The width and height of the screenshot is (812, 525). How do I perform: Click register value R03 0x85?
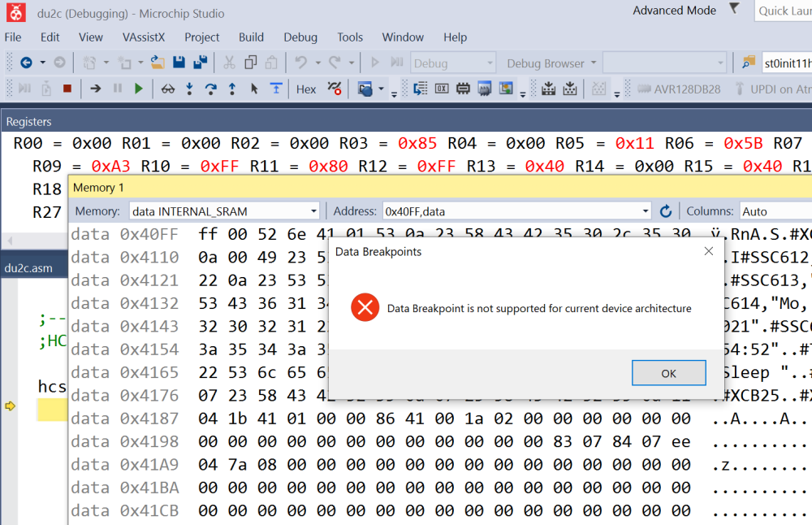pos(417,143)
